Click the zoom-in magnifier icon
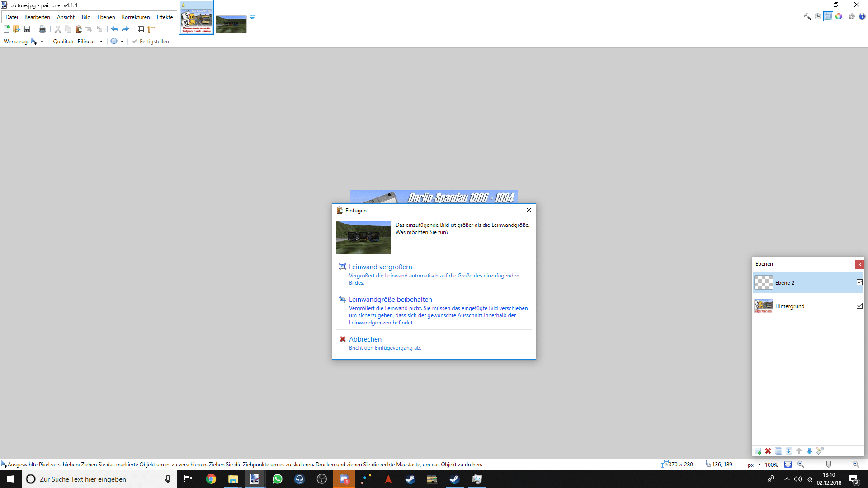The image size is (868, 488). coord(856,465)
